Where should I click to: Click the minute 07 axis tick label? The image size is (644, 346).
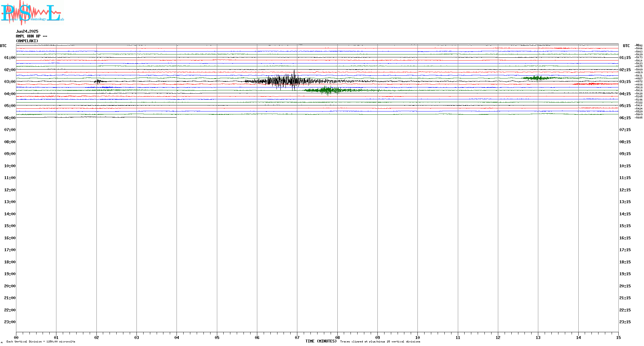[297, 337]
